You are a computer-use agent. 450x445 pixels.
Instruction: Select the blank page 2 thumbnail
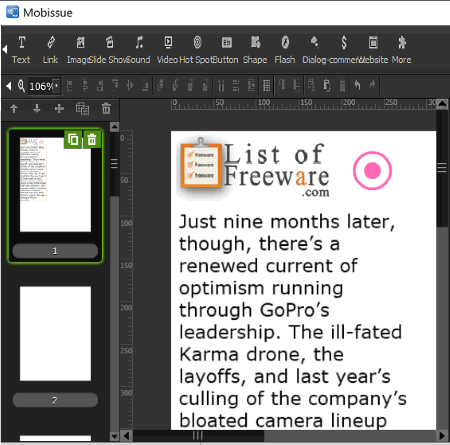(x=55, y=333)
